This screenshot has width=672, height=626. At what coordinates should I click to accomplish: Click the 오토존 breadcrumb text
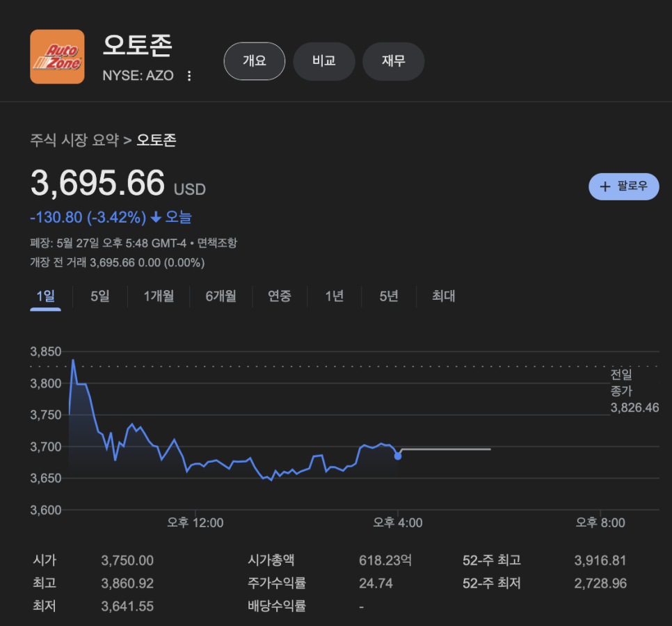click(x=157, y=140)
